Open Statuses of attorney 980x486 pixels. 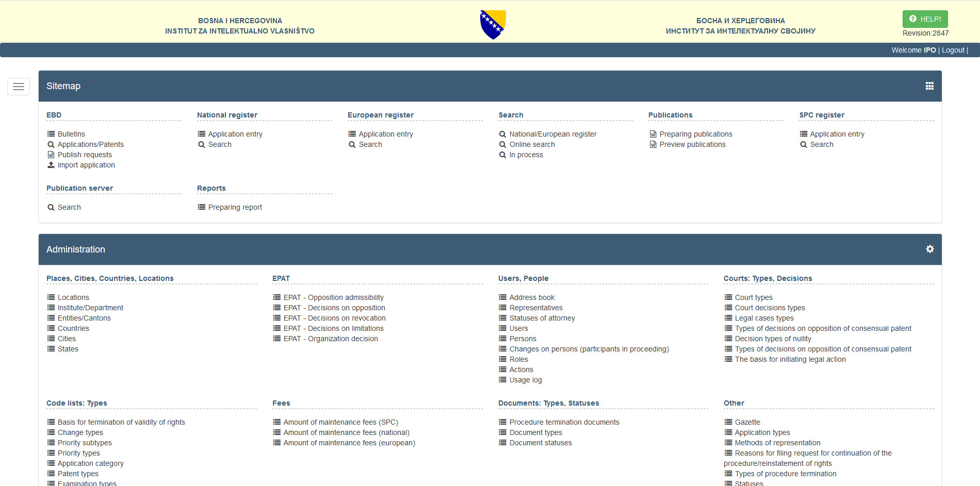click(542, 318)
